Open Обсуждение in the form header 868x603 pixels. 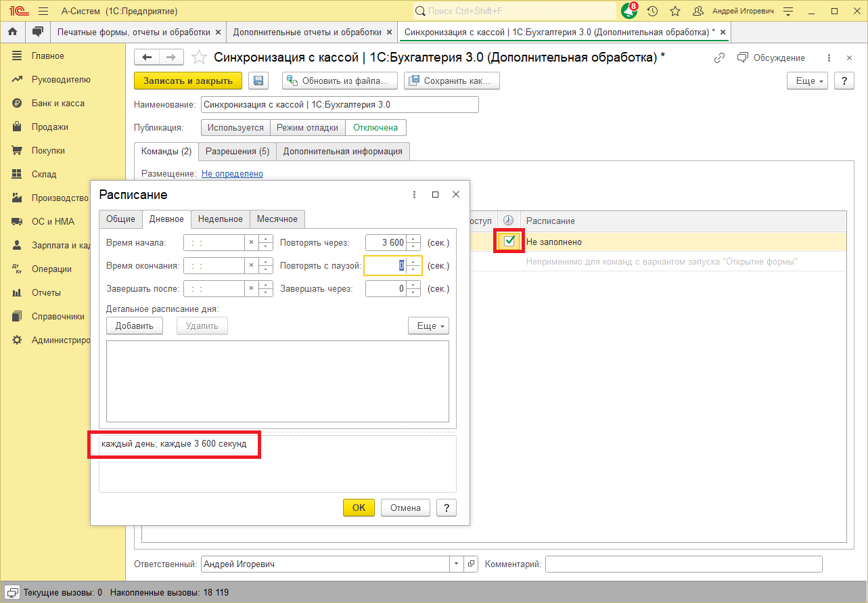[771, 58]
